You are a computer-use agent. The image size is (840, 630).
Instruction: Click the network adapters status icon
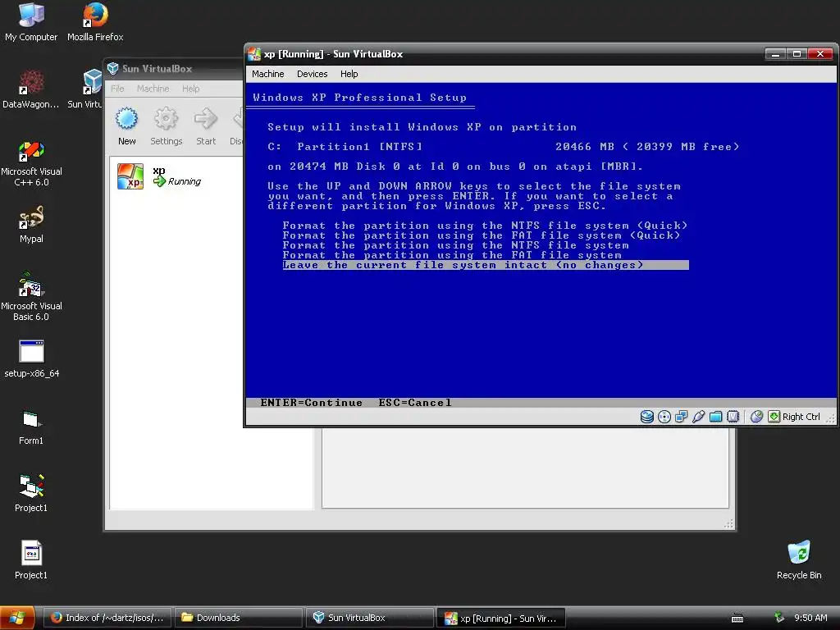pos(682,417)
